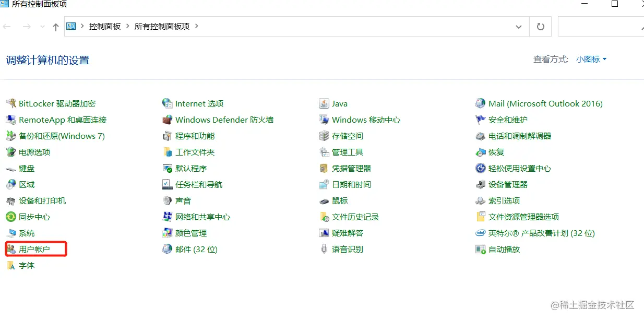Open Mail (Microsoft Outlook 2016)
The width and height of the screenshot is (644, 320).
click(x=545, y=103)
